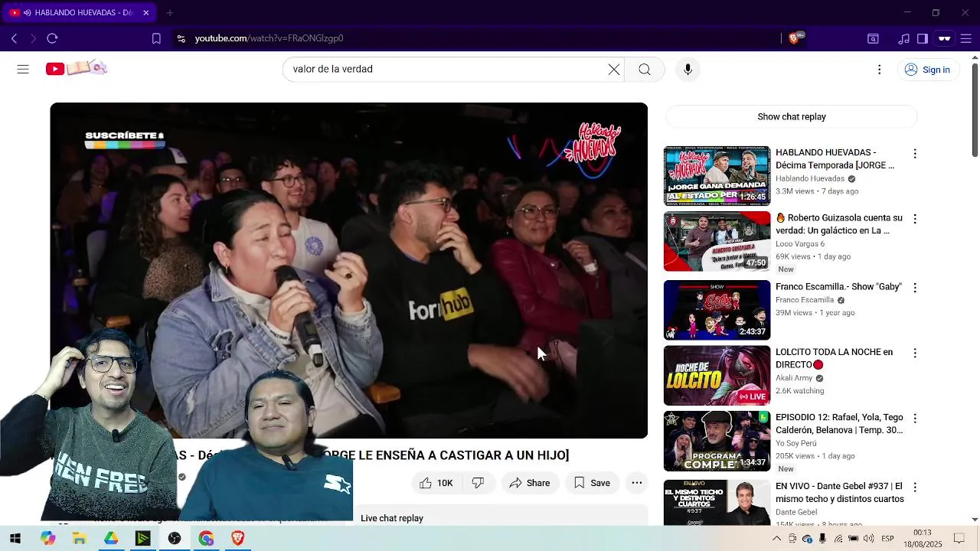The image size is (980, 551).
Task: Open Yo Soy Perú channel link
Action: pos(796,443)
